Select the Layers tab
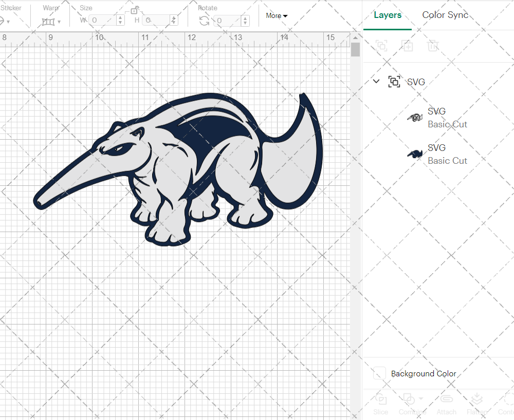Viewport: 514px width, 420px height. 388,15
